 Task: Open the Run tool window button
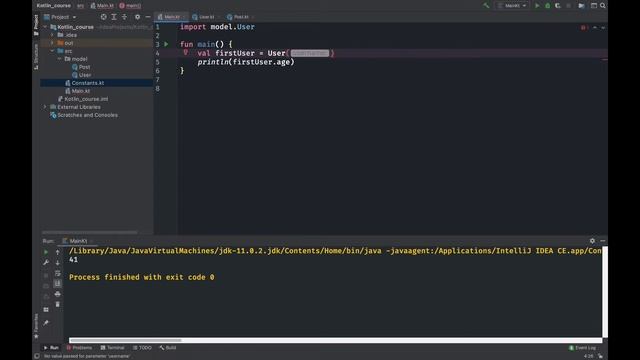pyautogui.click(x=51, y=348)
